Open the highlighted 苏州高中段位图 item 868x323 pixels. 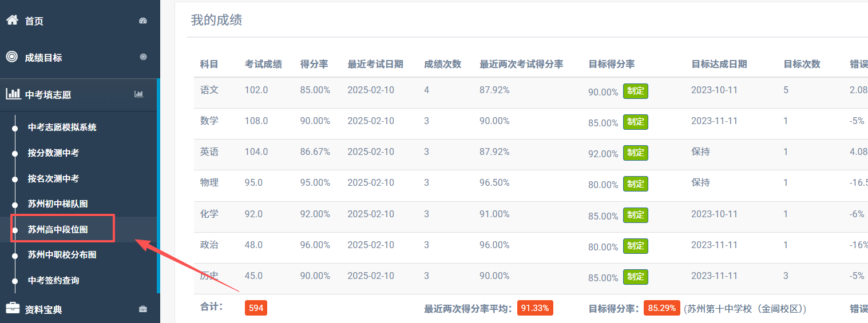pyautogui.click(x=58, y=229)
